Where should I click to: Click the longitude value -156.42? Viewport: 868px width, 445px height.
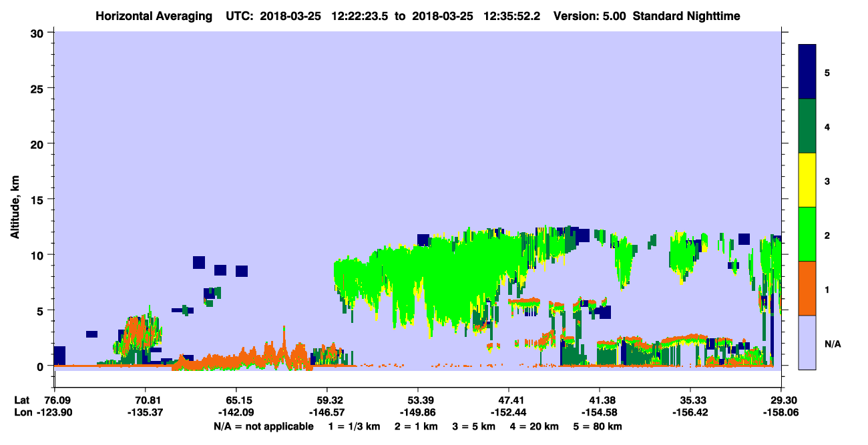(690, 412)
